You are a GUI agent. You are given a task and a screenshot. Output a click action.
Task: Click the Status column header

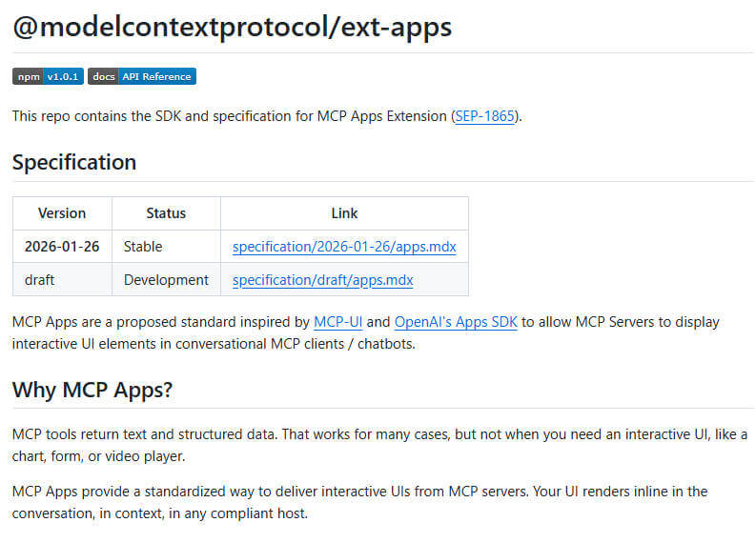(x=166, y=213)
